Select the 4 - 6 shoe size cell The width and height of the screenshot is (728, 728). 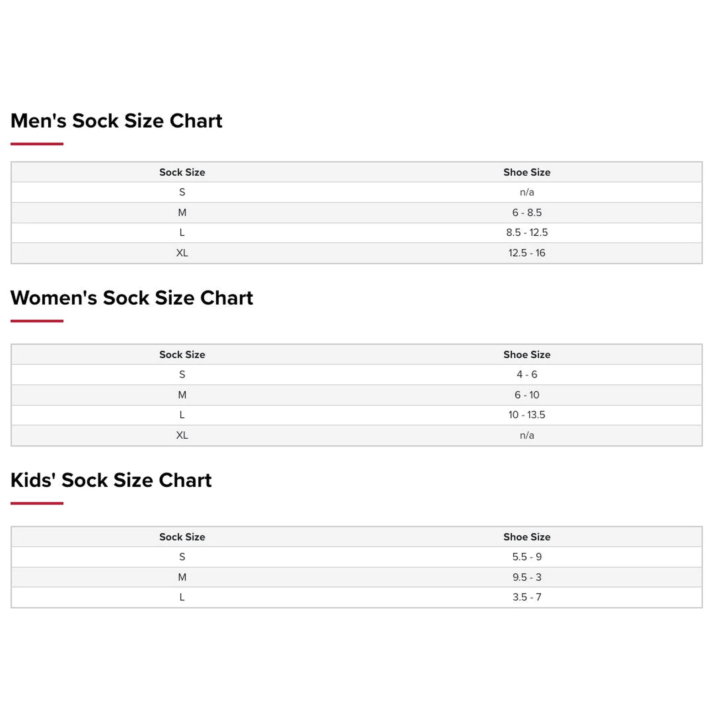(527, 375)
